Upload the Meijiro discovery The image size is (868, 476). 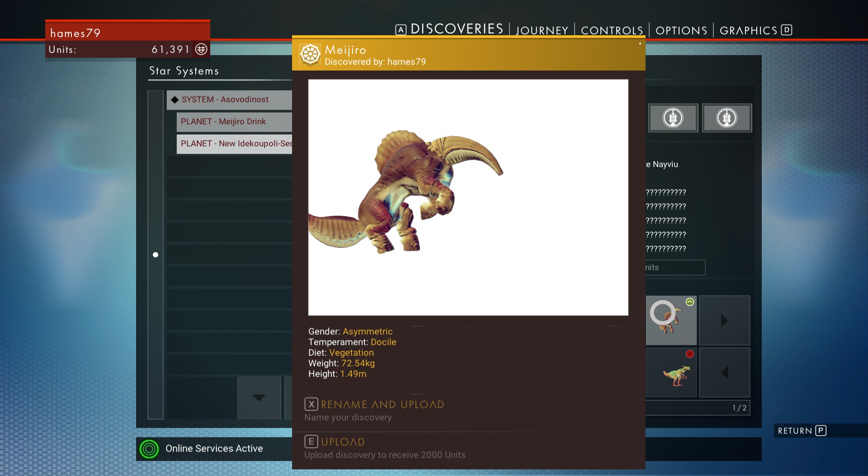343,442
